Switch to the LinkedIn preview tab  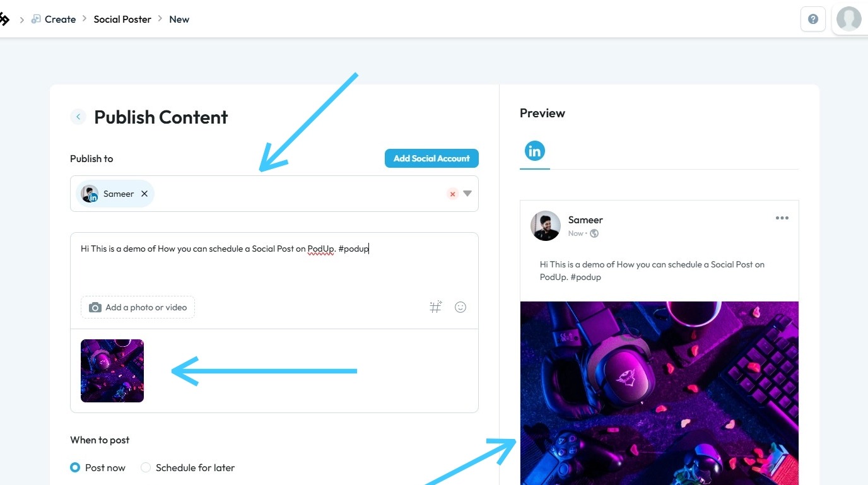pyautogui.click(x=535, y=151)
